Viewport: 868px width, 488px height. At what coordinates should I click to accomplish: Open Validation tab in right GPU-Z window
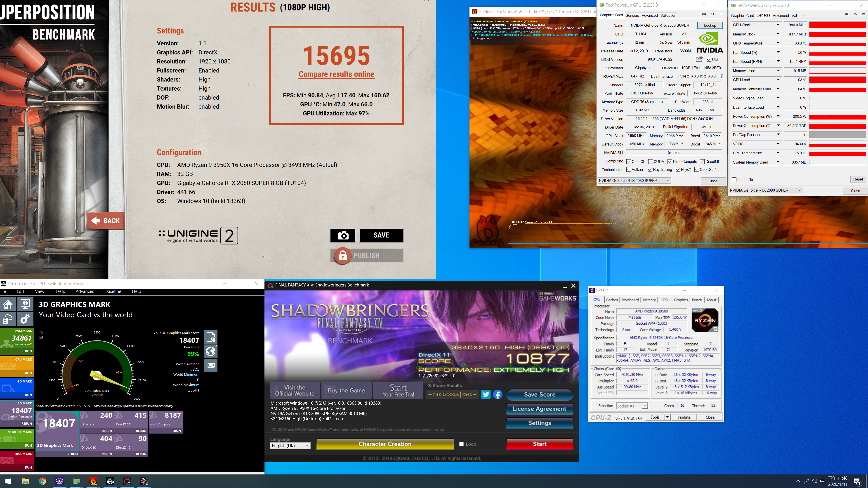click(799, 16)
